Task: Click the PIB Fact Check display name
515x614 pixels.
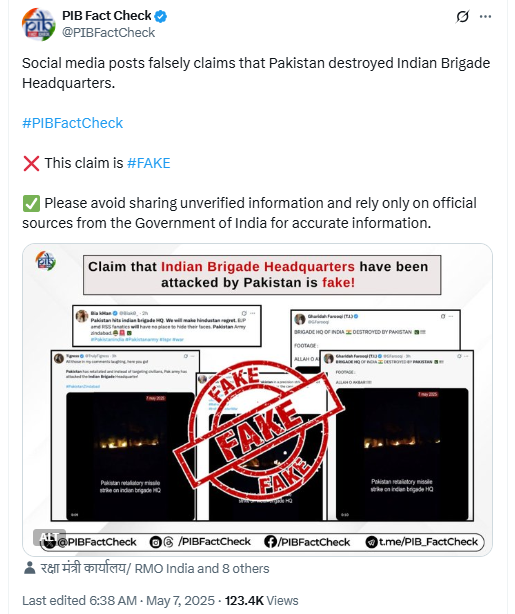Action: pyautogui.click(x=107, y=16)
